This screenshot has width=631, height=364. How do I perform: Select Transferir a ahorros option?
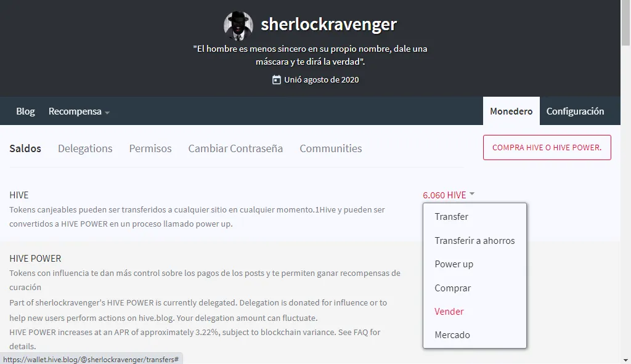[x=474, y=241]
